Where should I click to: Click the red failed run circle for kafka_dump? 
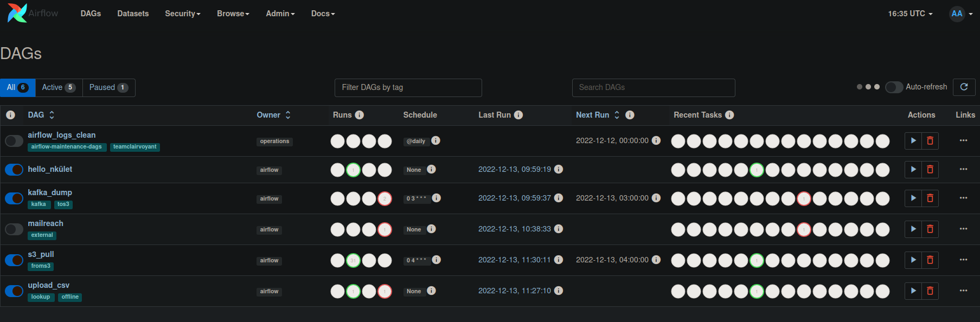(385, 198)
